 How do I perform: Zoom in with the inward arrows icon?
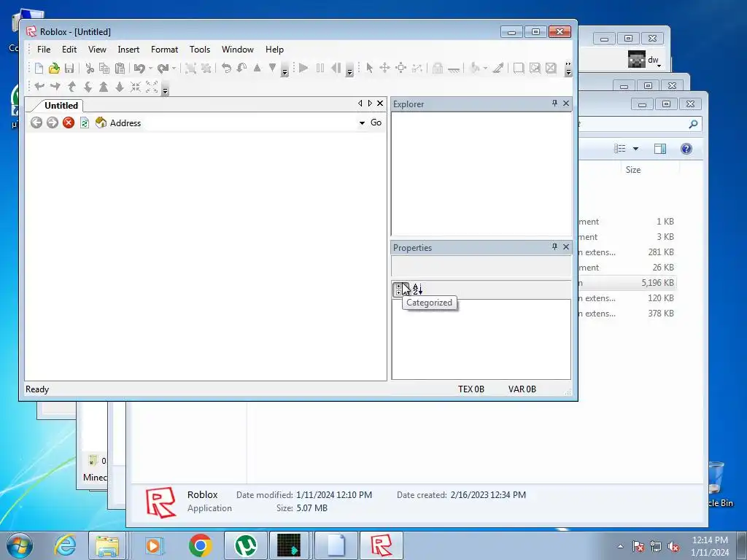pos(136,87)
